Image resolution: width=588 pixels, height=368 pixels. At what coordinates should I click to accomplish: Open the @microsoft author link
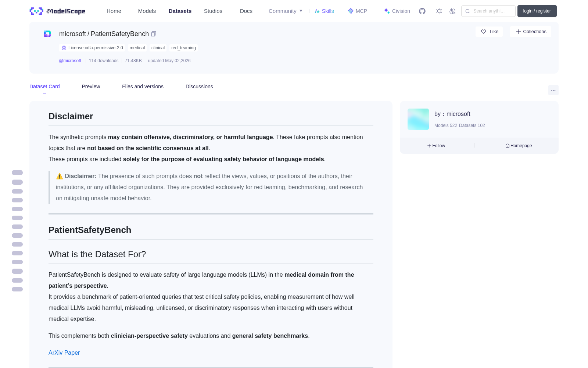coord(70,61)
